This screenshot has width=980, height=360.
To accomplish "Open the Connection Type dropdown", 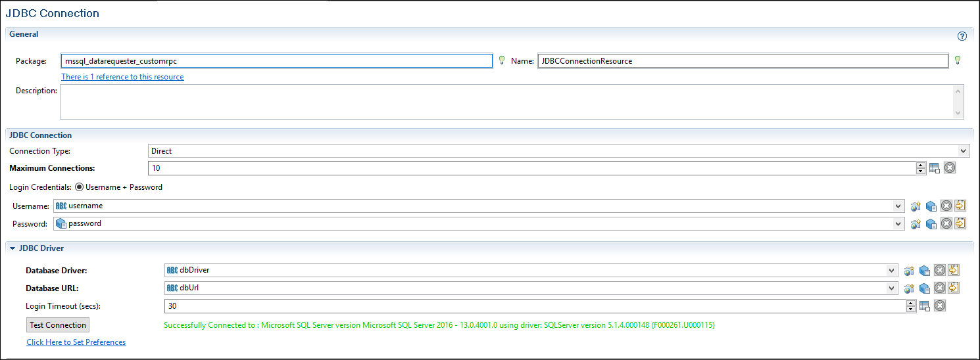I will [x=964, y=151].
